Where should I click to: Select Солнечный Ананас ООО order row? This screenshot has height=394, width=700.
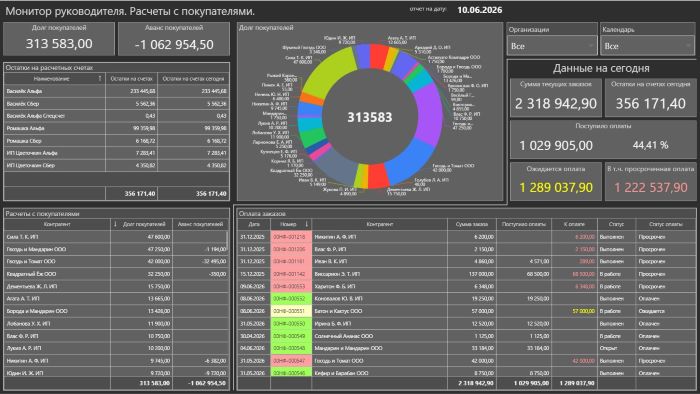click(x=466, y=336)
